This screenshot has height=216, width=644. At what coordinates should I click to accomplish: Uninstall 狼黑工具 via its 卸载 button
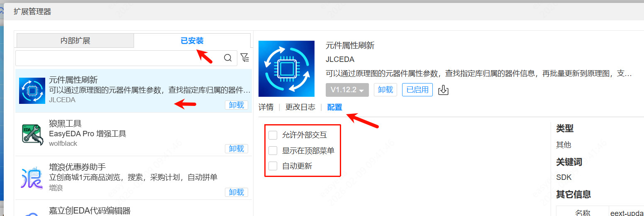(x=236, y=149)
